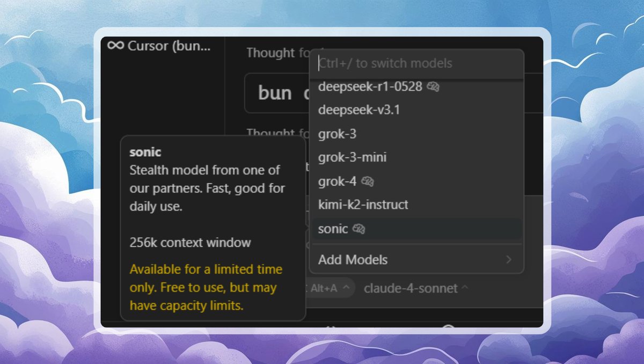
Task: Click the sonic tooltip title
Action: [145, 152]
